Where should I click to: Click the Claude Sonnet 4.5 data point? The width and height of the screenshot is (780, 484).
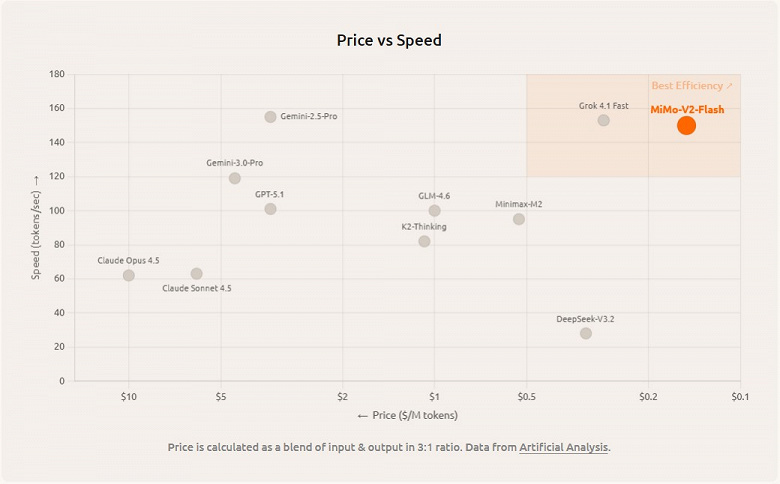click(197, 273)
